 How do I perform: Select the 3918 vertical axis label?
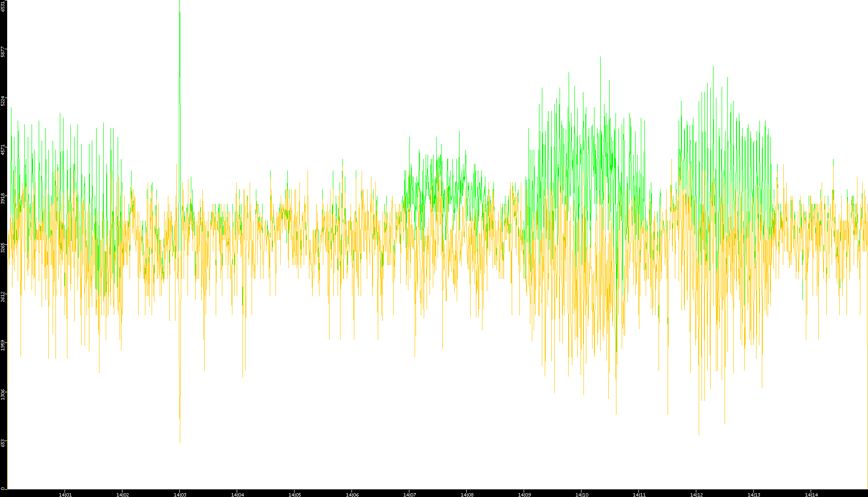coord(3,198)
